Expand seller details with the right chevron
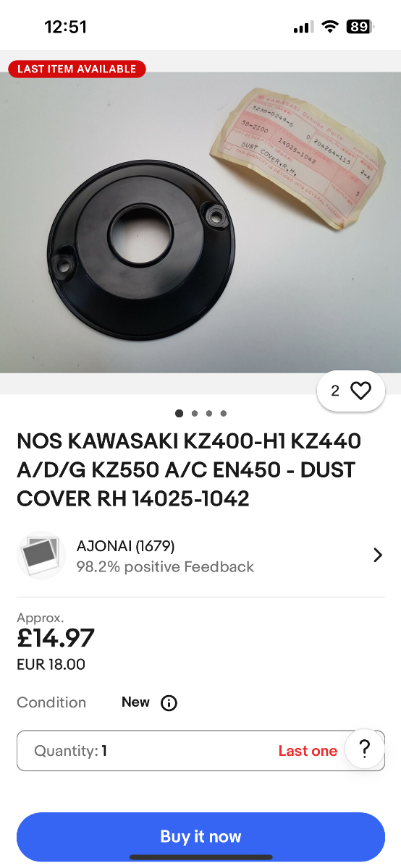 tap(377, 556)
